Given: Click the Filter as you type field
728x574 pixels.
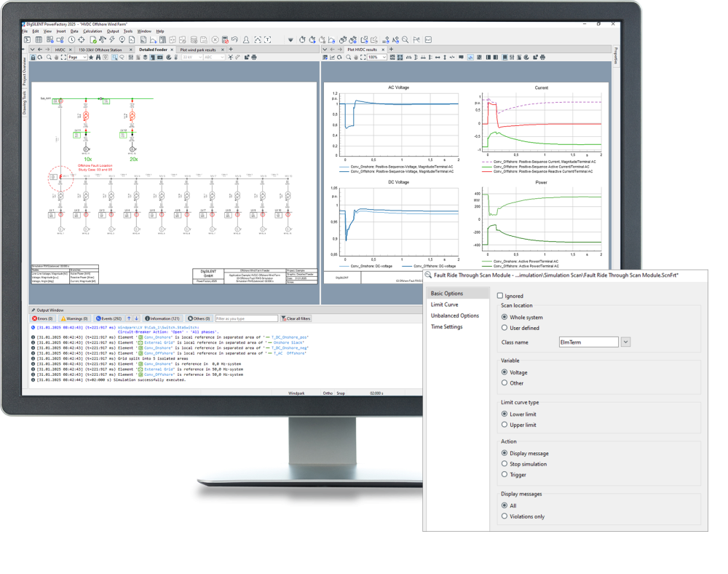Looking at the screenshot, I should tap(246, 318).
